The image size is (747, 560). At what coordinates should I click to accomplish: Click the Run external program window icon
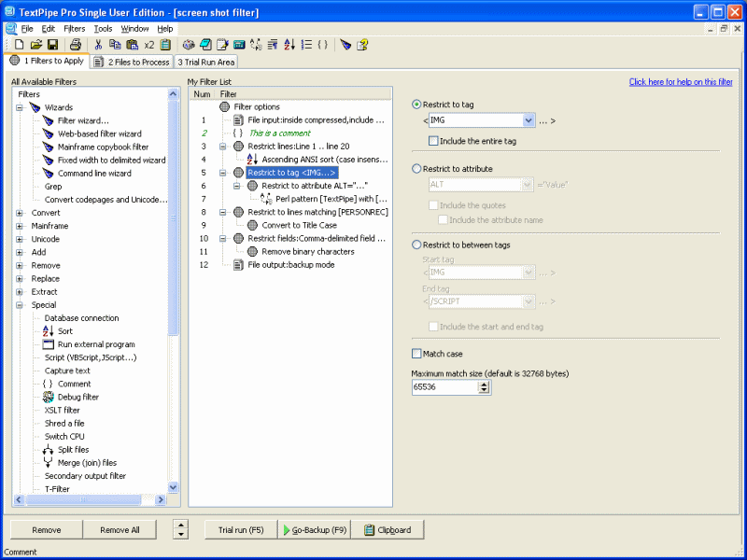[49, 344]
